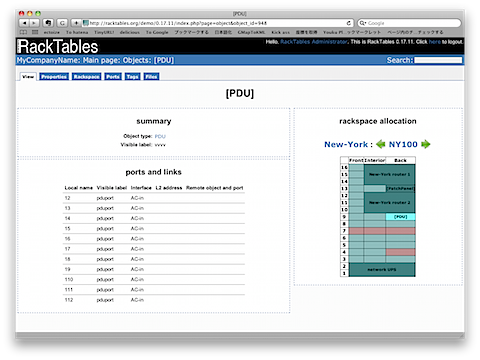Click the To Google bookmark

(157, 32)
